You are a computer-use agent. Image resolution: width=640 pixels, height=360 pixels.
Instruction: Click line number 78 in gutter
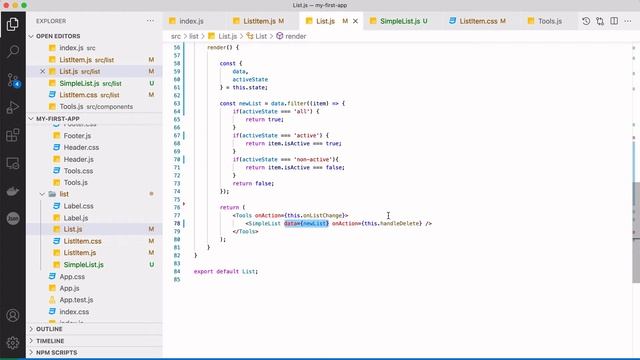click(x=177, y=223)
